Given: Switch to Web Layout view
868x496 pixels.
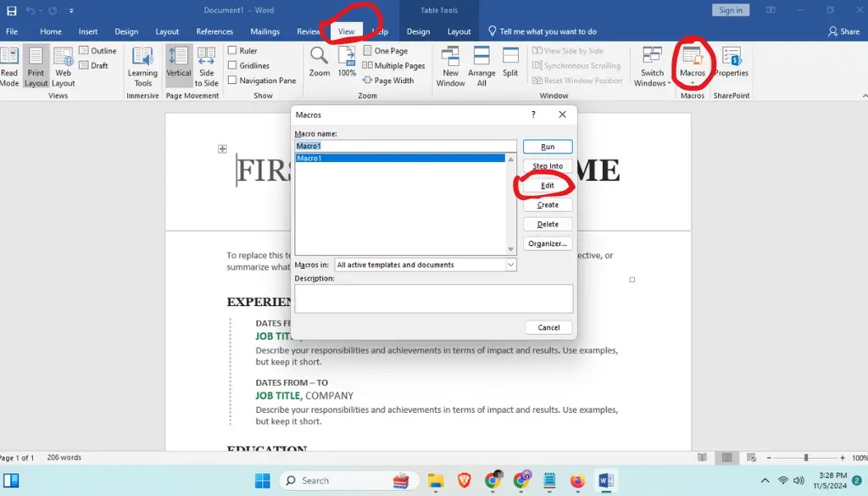Looking at the screenshot, I should tap(63, 67).
